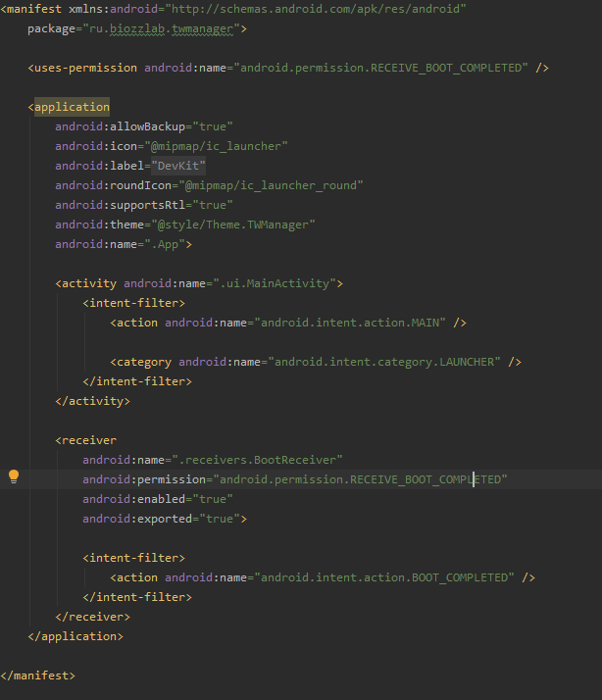Click the xmlns:android schema URL value

pos(319,9)
